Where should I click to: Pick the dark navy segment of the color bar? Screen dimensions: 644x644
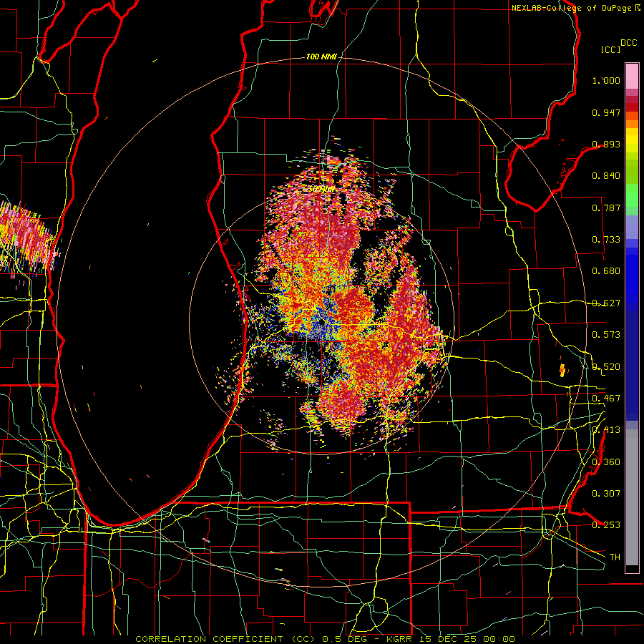tap(632, 366)
